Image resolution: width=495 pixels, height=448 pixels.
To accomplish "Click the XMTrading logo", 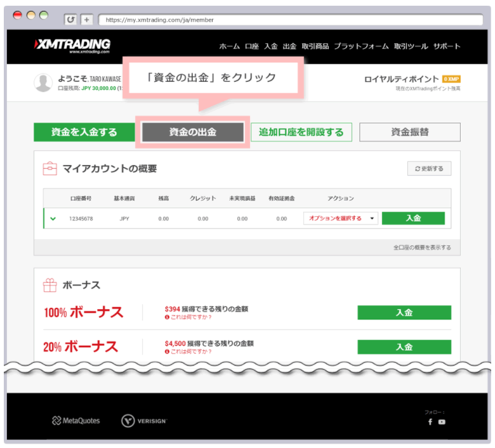I will pos(72,46).
